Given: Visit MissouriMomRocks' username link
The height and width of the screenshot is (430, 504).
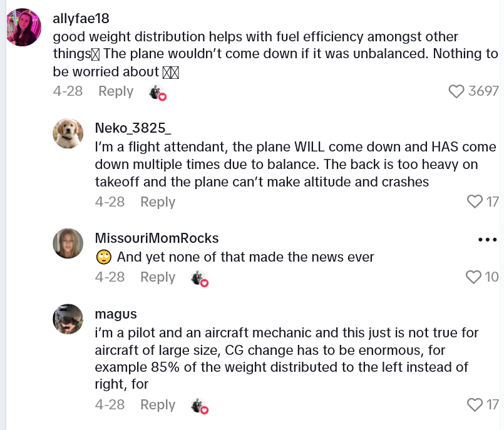Looking at the screenshot, I should (x=157, y=238).
